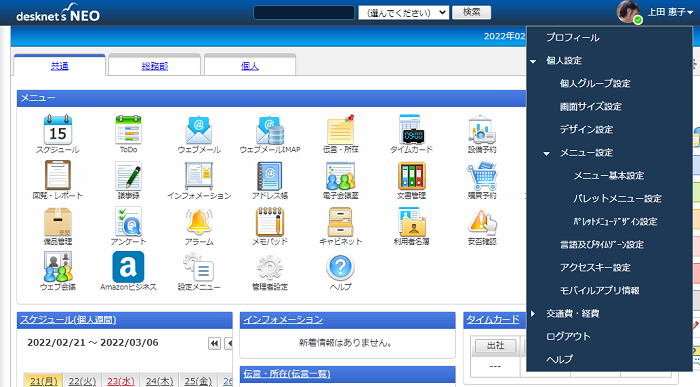Image resolution: width=700 pixels, height=387 pixels.
Task: Collapse the メニュー設定 submenu
Action: coord(546,153)
